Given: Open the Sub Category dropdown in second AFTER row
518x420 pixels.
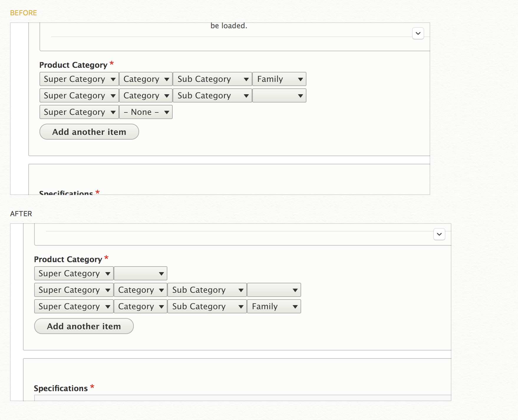Looking at the screenshot, I should tap(207, 290).
